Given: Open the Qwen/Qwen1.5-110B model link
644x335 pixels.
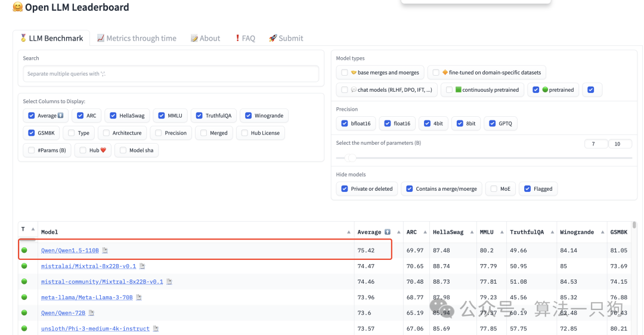Looking at the screenshot, I should 70,250.
